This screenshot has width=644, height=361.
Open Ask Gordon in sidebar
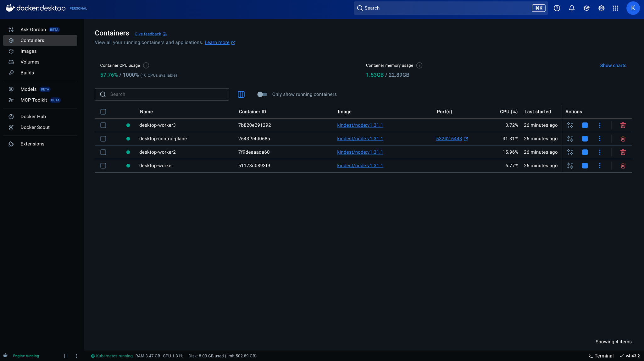40,30
